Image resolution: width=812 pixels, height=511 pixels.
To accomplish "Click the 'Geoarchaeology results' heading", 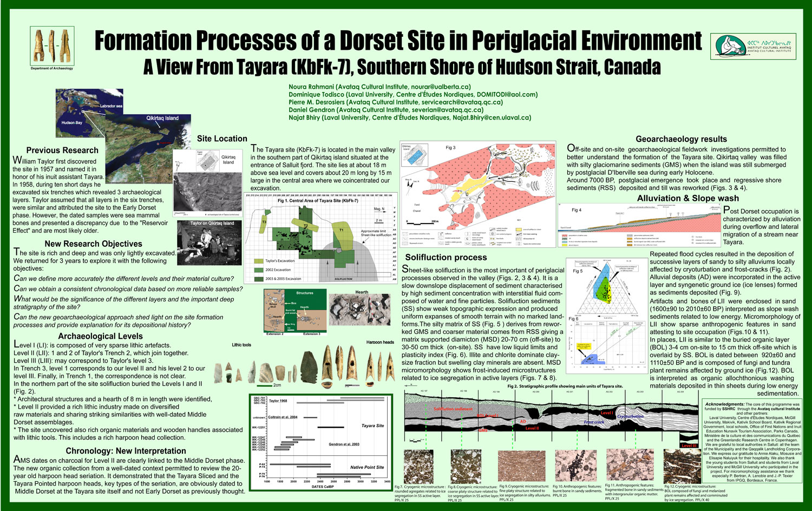I will click(681, 139).
